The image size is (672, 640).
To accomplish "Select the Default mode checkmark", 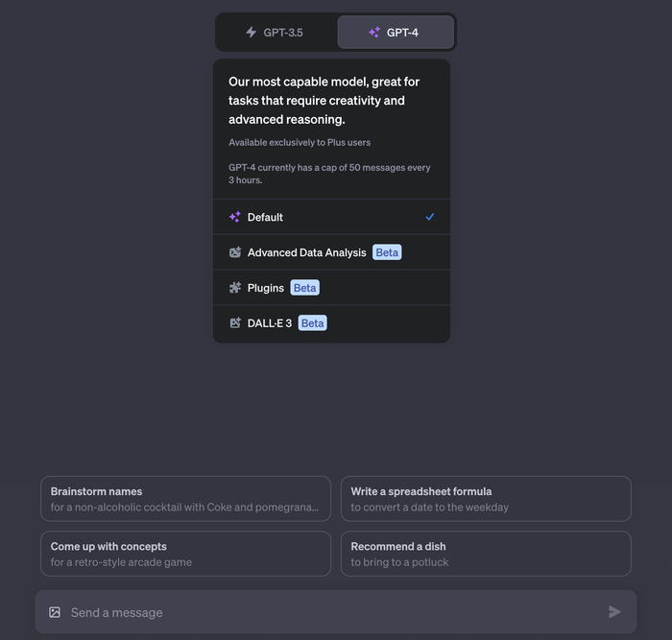I will [x=429, y=217].
